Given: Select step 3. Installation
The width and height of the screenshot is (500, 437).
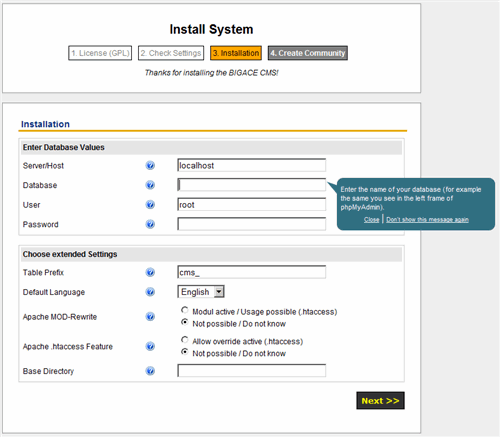Looking at the screenshot, I should pos(236,53).
